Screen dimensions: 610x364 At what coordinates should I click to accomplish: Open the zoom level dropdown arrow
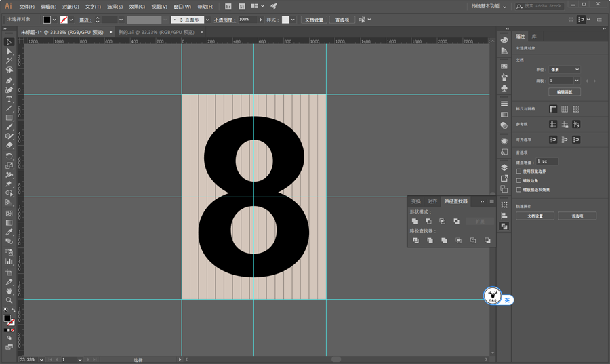41,360
